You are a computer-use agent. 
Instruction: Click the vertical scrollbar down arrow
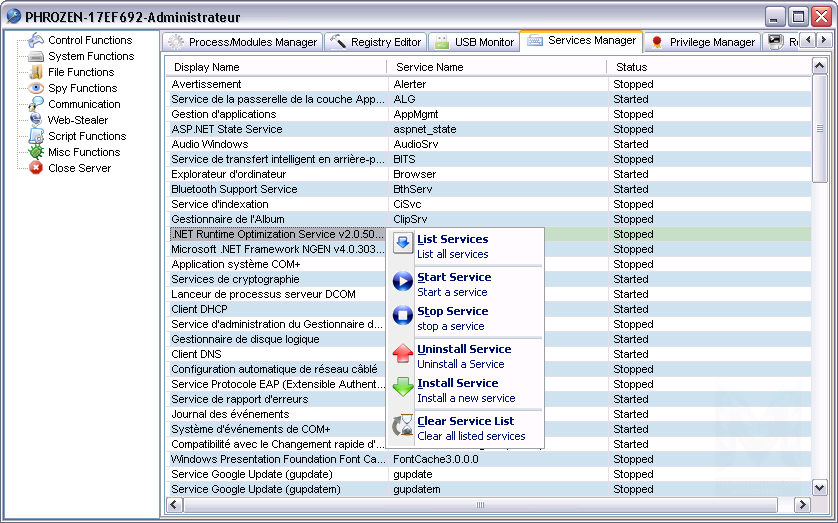(820, 487)
